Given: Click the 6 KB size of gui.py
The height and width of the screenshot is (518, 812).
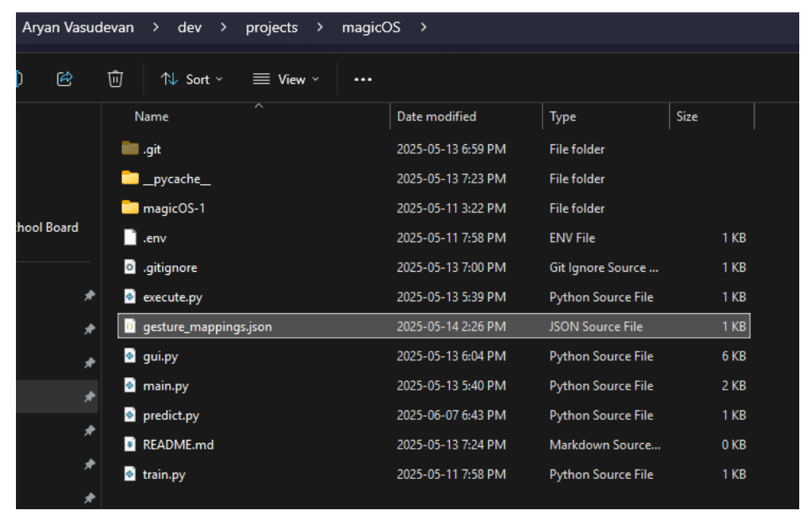Looking at the screenshot, I should tap(734, 356).
